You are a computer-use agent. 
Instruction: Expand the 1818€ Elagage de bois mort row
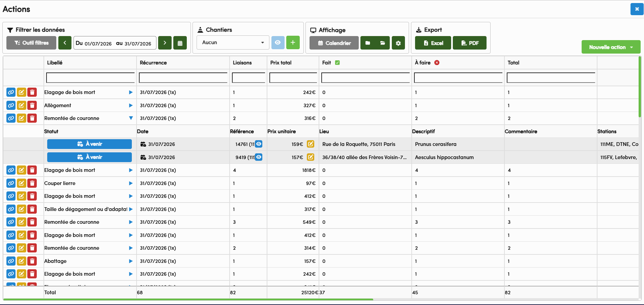(131, 170)
